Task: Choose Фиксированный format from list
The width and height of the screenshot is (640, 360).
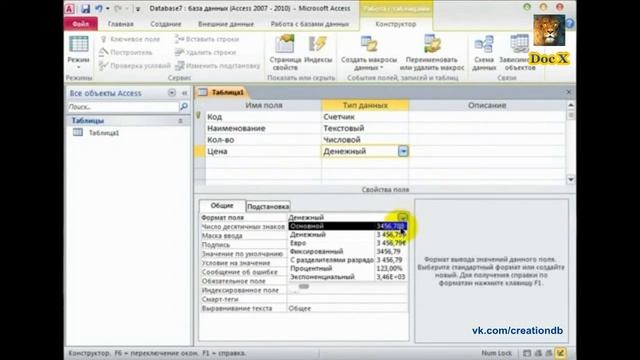Action: coord(348,251)
